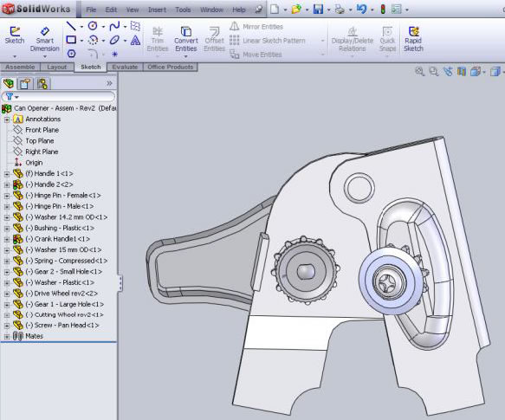Expand the Handle 1<1> component
This screenshot has width=505, height=420.
6,174
